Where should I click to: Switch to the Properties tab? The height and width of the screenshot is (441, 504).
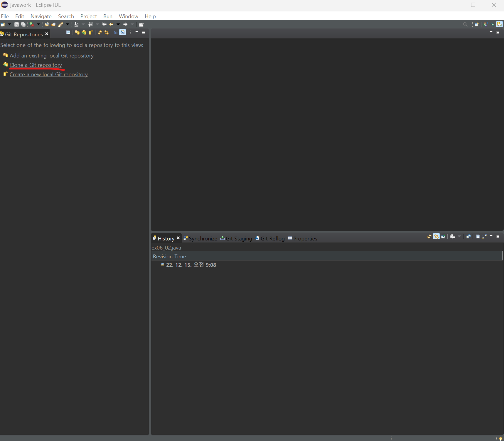click(303, 238)
